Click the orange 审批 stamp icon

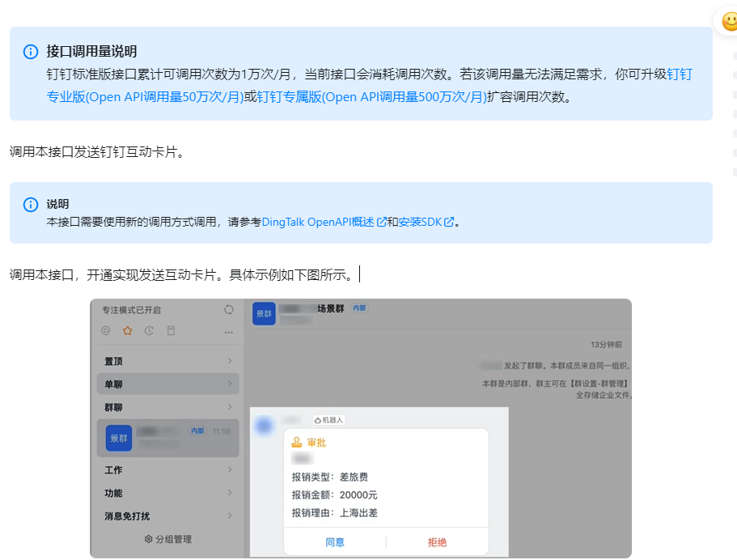[297, 442]
